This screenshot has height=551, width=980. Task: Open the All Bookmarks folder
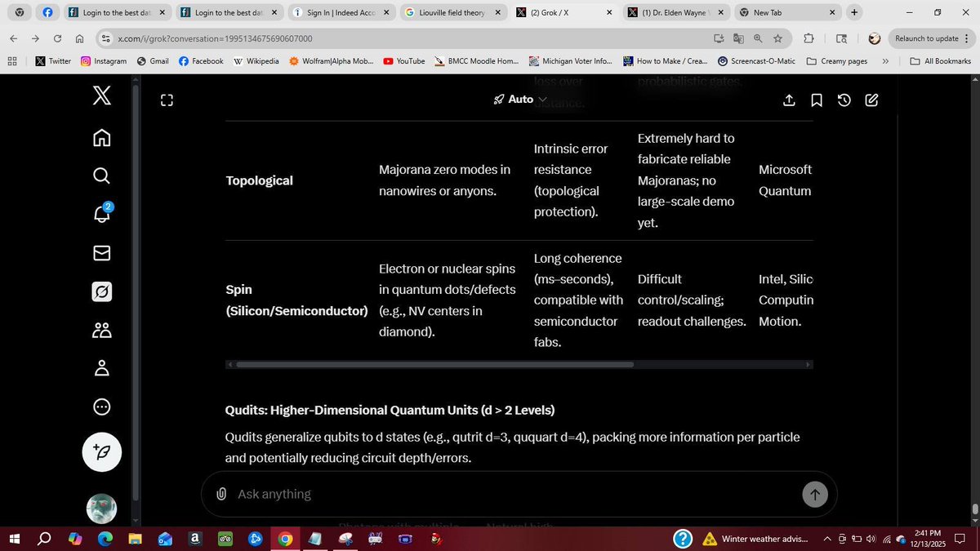pos(940,61)
